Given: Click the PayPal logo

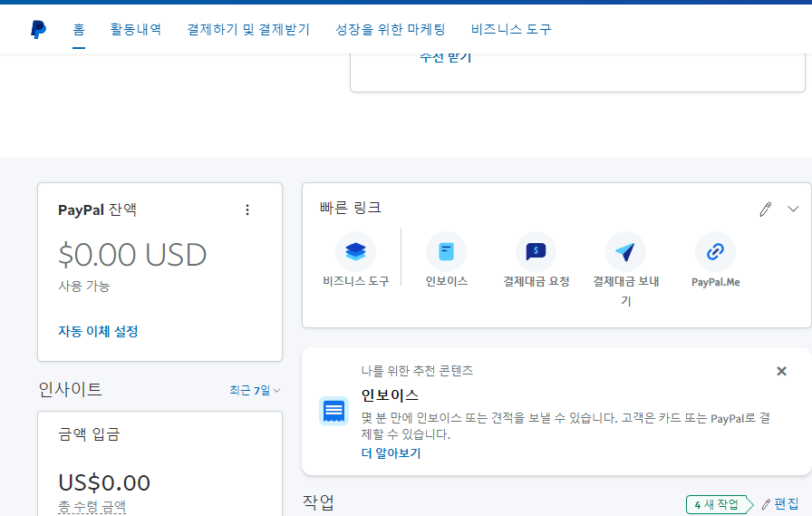Looking at the screenshot, I should (38, 30).
